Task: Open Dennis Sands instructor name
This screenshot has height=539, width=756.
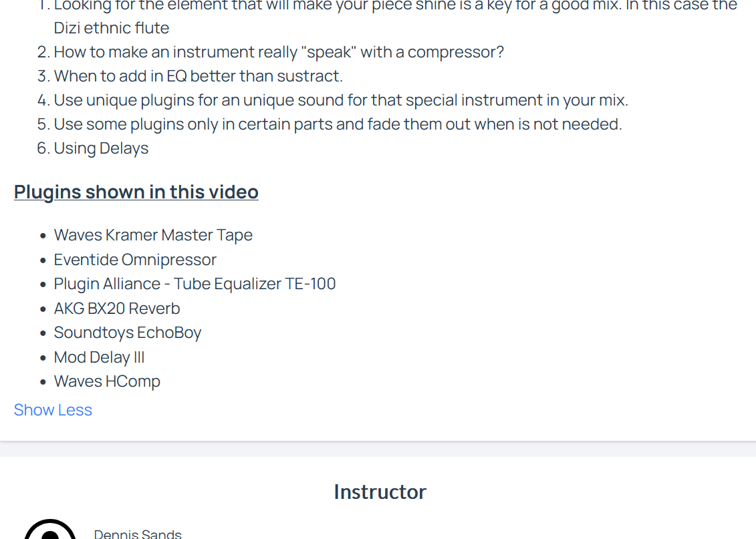Action: [138, 534]
